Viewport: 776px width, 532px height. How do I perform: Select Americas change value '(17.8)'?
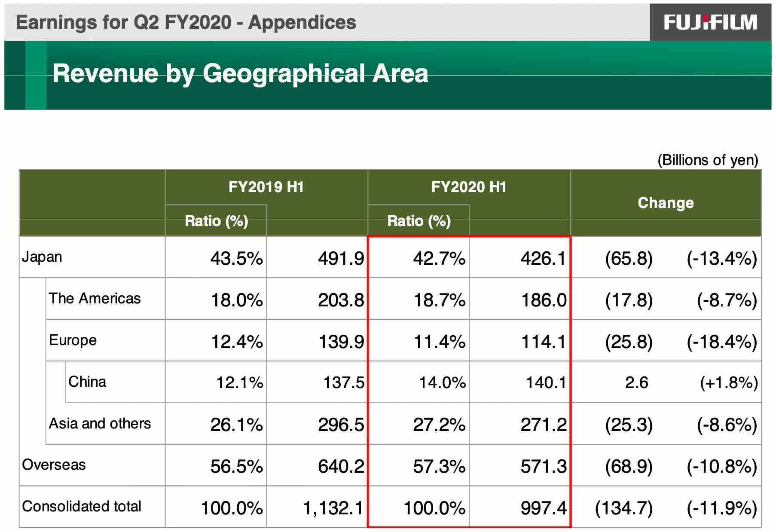629,300
